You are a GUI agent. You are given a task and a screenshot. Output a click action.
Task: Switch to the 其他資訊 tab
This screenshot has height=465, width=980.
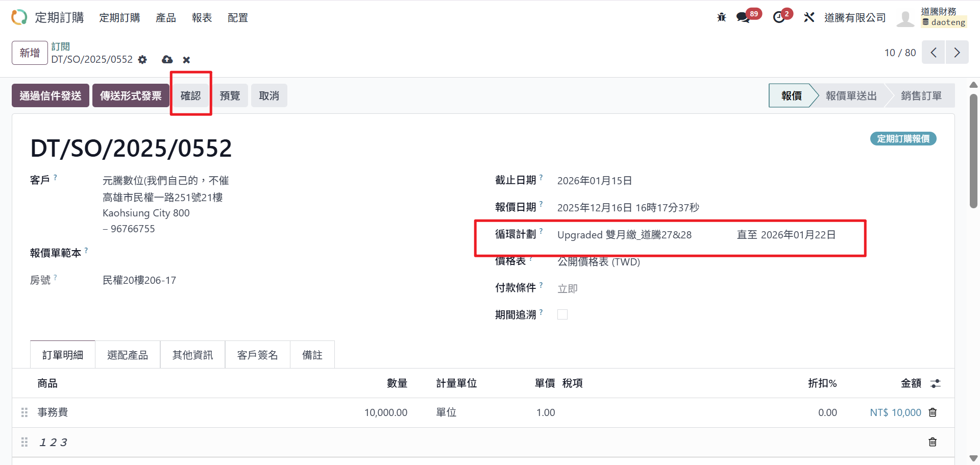pos(192,355)
